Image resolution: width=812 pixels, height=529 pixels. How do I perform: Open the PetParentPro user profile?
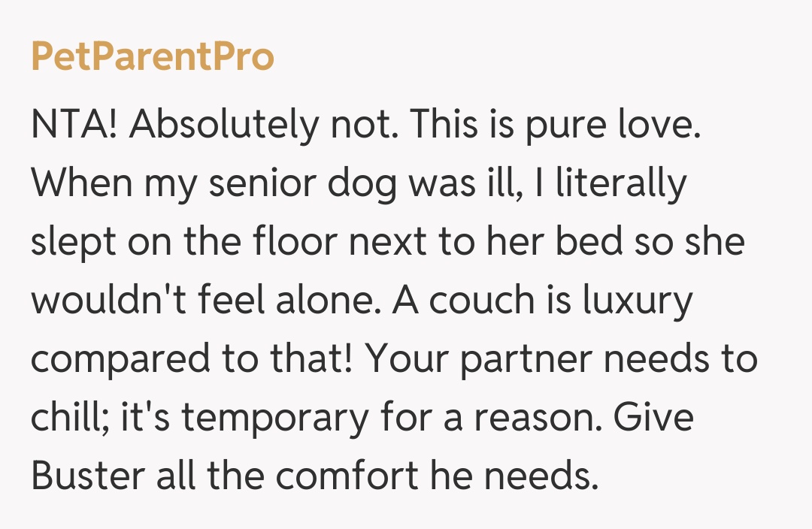click(x=152, y=57)
